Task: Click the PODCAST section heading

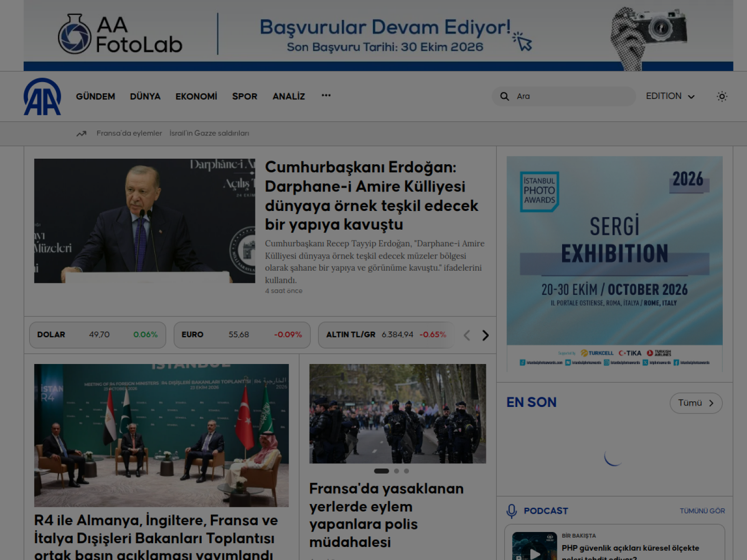Action: 546,511
